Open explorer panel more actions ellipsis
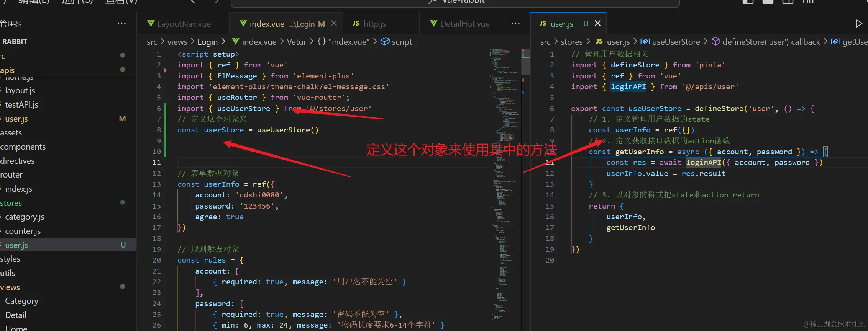Screen dimensions: 868x331 tap(121, 23)
